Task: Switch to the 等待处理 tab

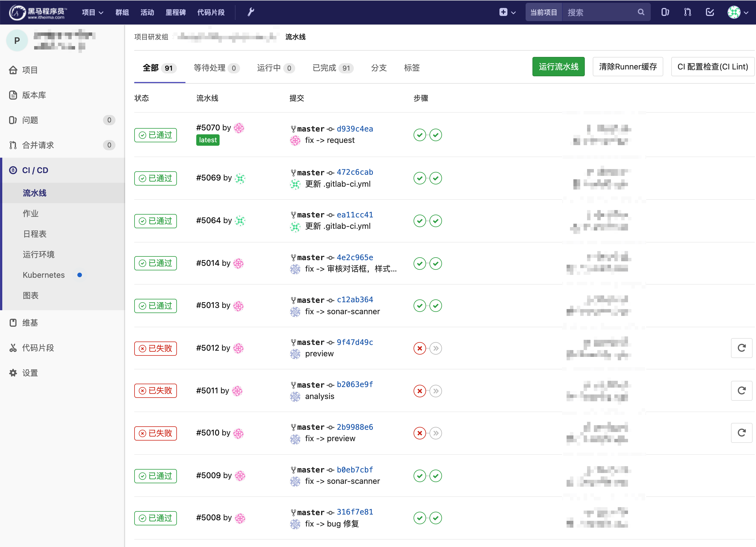Action: 216,68
